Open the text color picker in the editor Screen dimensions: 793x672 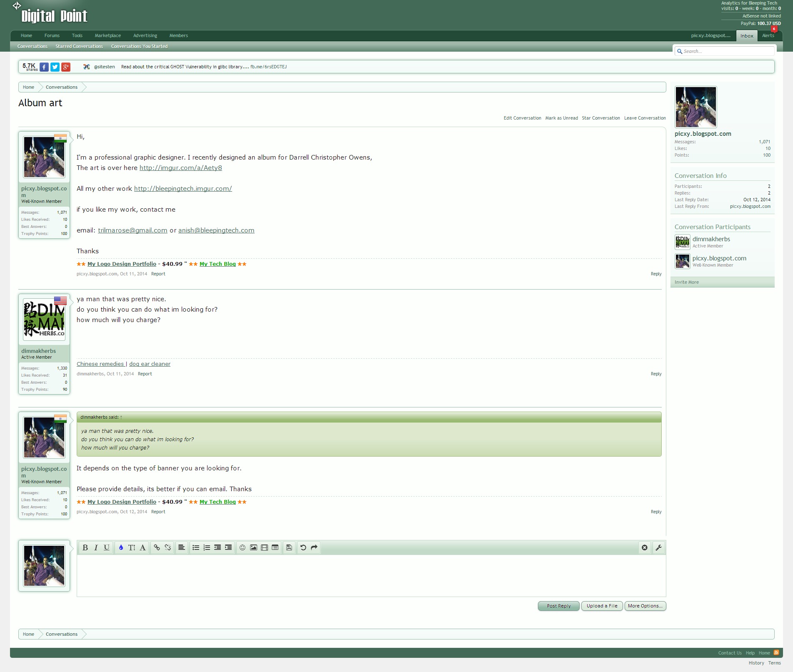point(121,547)
